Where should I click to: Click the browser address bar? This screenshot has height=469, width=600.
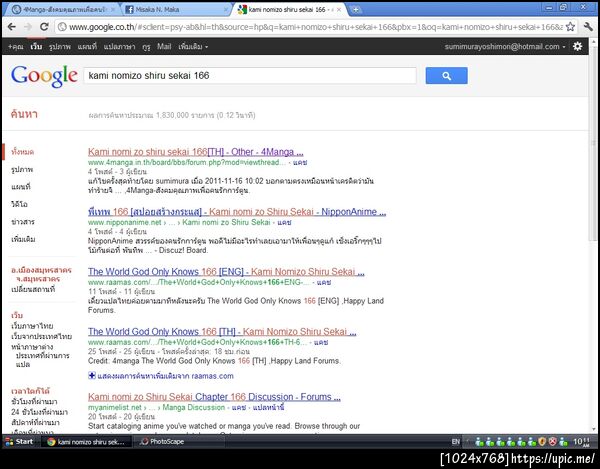point(316,27)
